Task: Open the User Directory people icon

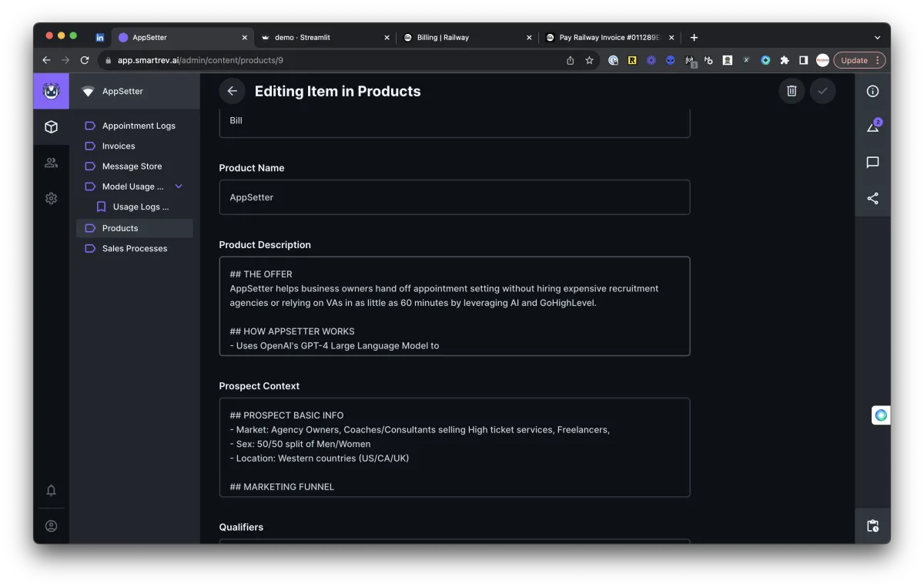Action: [51, 163]
